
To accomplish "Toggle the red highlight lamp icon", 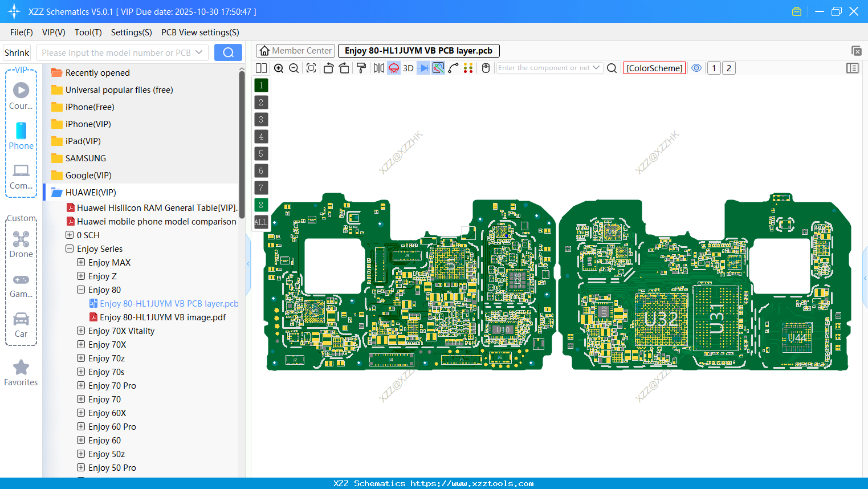I will (x=394, y=68).
